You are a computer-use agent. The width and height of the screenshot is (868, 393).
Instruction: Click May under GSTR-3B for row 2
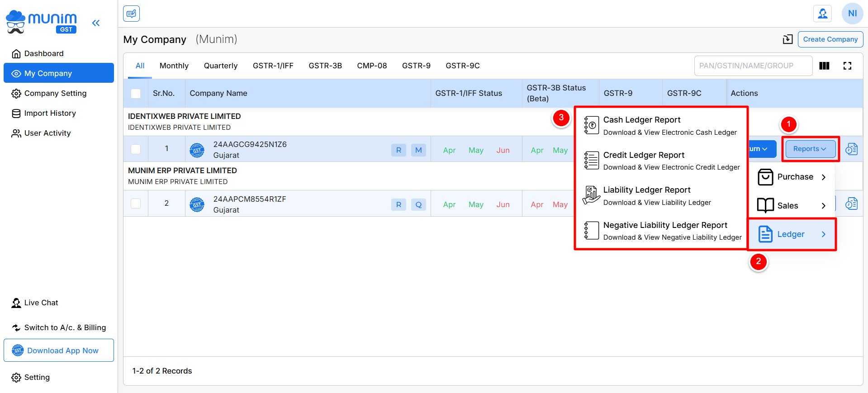560,204
